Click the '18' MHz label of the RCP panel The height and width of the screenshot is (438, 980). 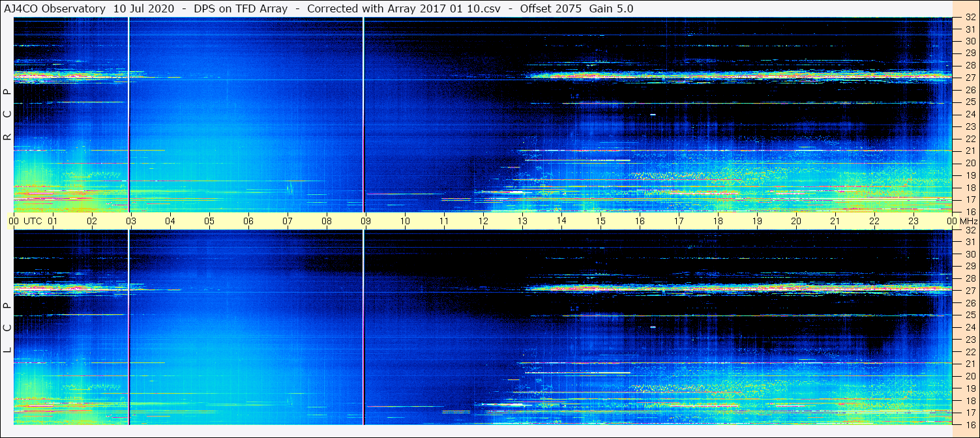(x=970, y=187)
